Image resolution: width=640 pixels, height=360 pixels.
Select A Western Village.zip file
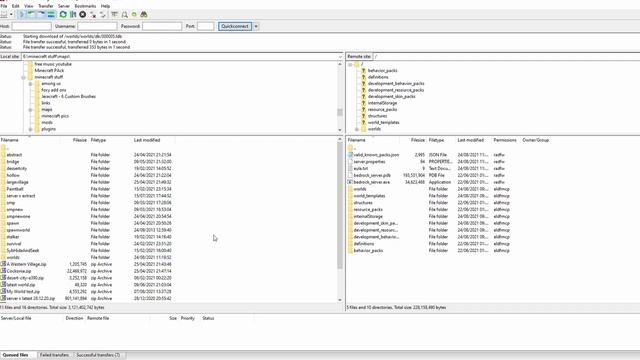point(27,264)
